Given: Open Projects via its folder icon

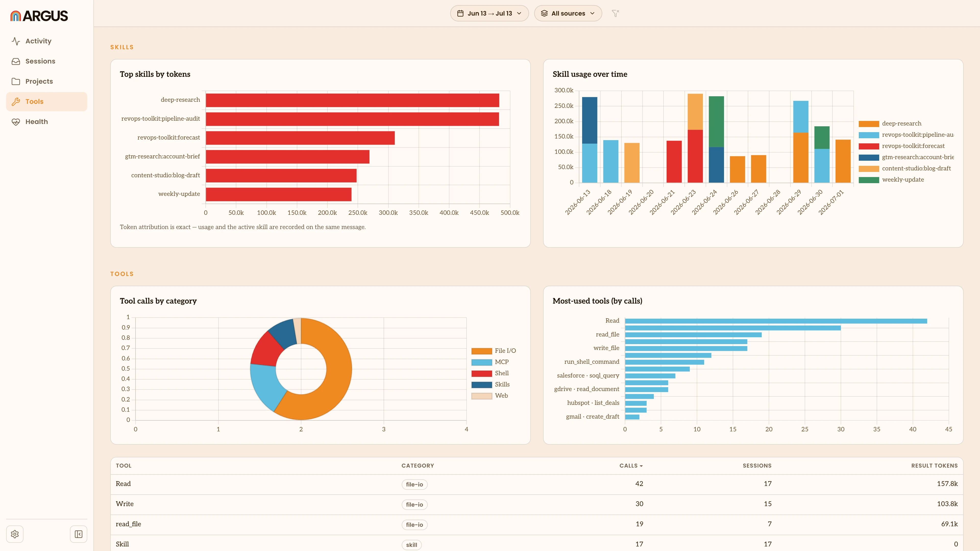Looking at the screenshot, I should point(16,81).
